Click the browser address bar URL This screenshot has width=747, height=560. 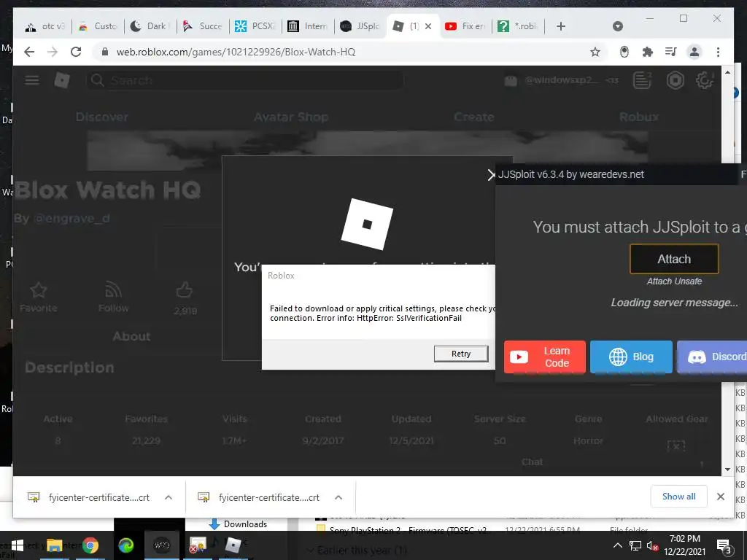pos(236,52)
